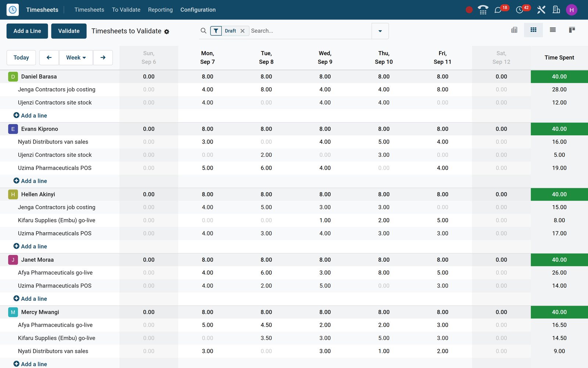Click Afya Pharmaceuticals go-live under Janet Moraa
This screenshot has height=368, width=588.
point(55,273)
